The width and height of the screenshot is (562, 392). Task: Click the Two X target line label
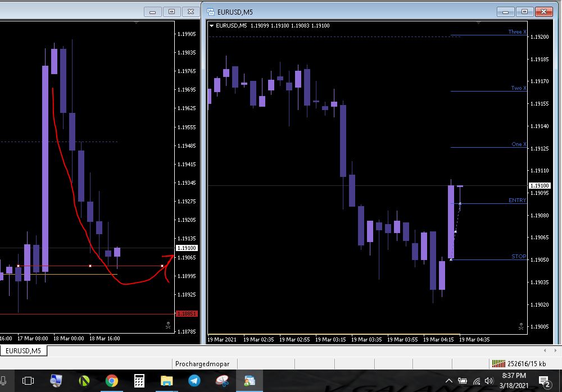click(x=518, y=88)
